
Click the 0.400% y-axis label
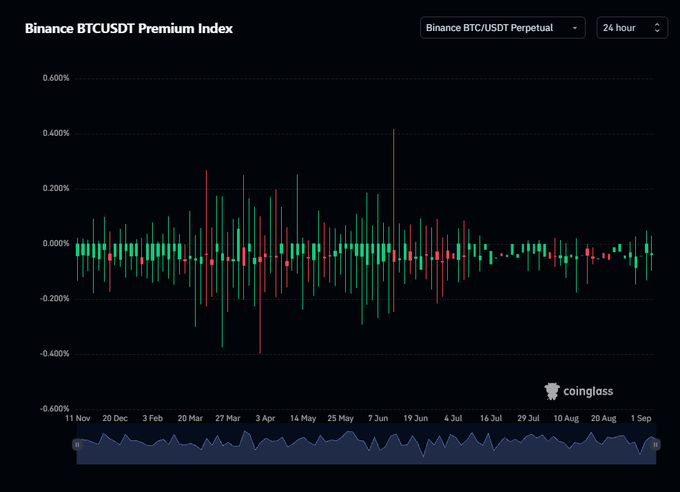56,133
